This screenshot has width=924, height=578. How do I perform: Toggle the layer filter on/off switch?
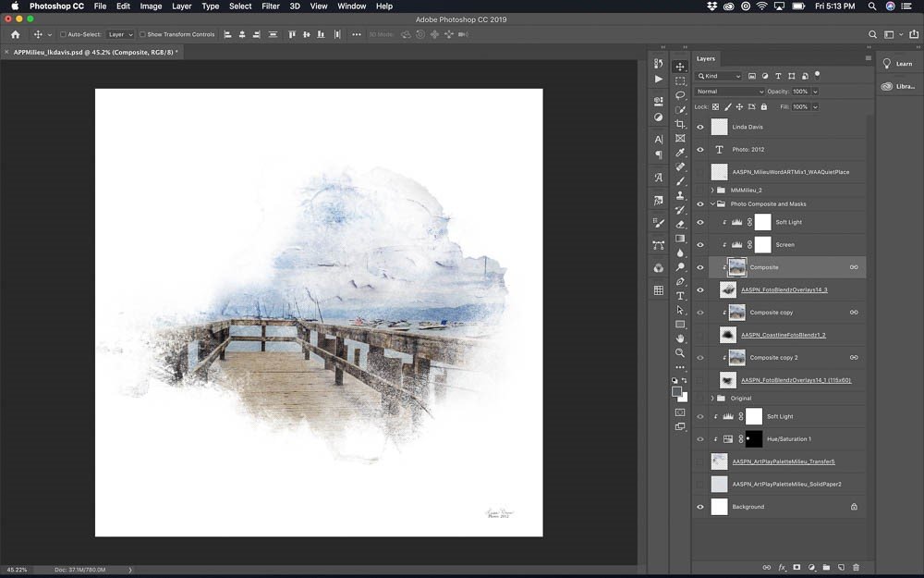pyautogui.click(x=817, y=74)
